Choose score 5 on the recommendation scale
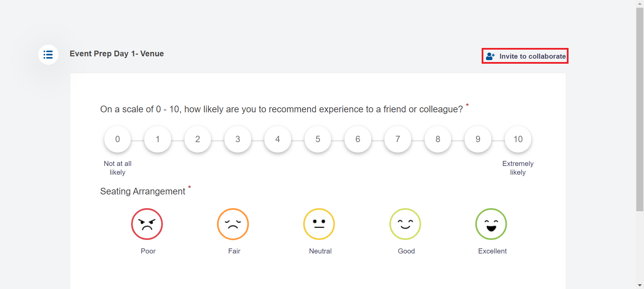Image resolution: width=644 pixels, height=289 pixels. tap(318, 139)
